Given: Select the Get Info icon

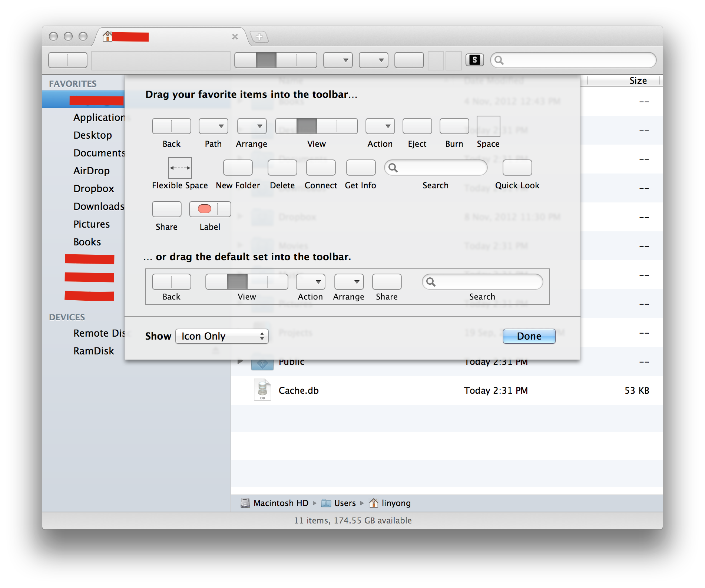Looking at the screenshot, I should click(x=360, y=168).
